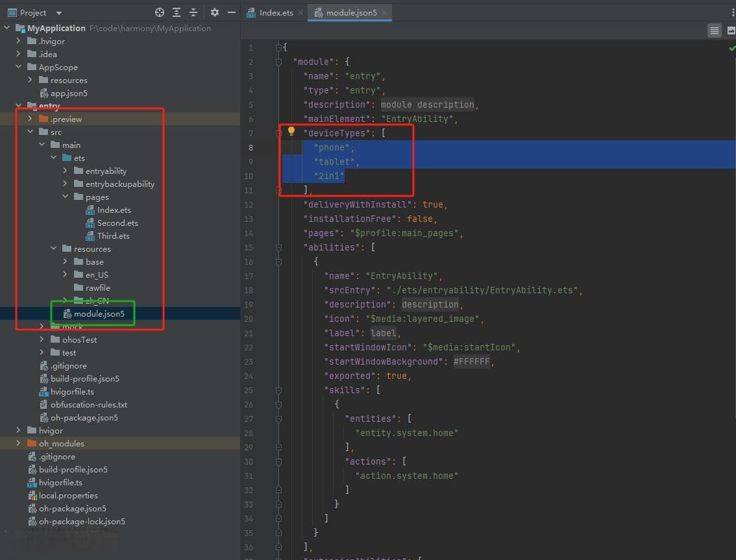Select module.json5 in project tree

pos(99,313)
